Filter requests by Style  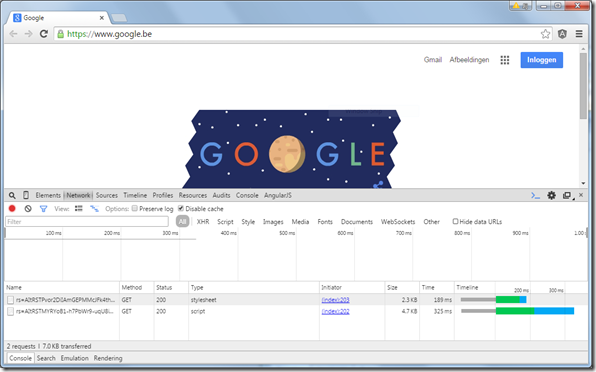248,222
